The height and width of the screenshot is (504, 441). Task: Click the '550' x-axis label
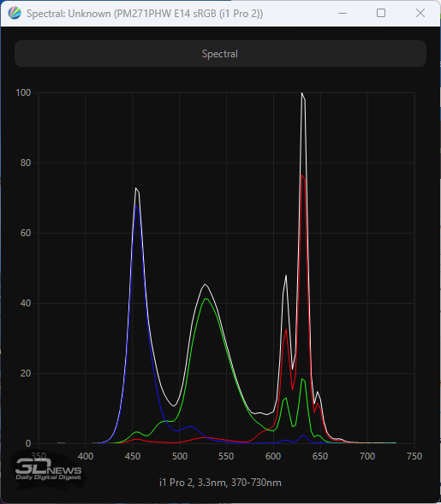226,456
